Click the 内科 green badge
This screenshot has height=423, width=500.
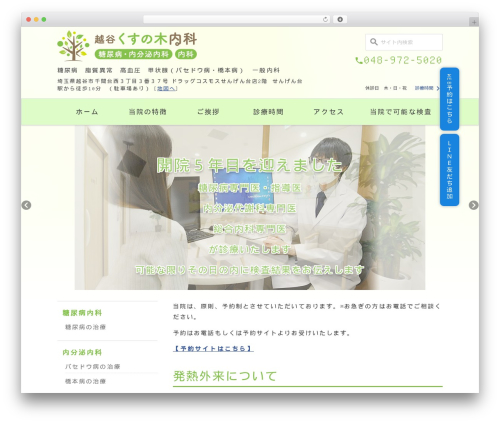(186, 54)
